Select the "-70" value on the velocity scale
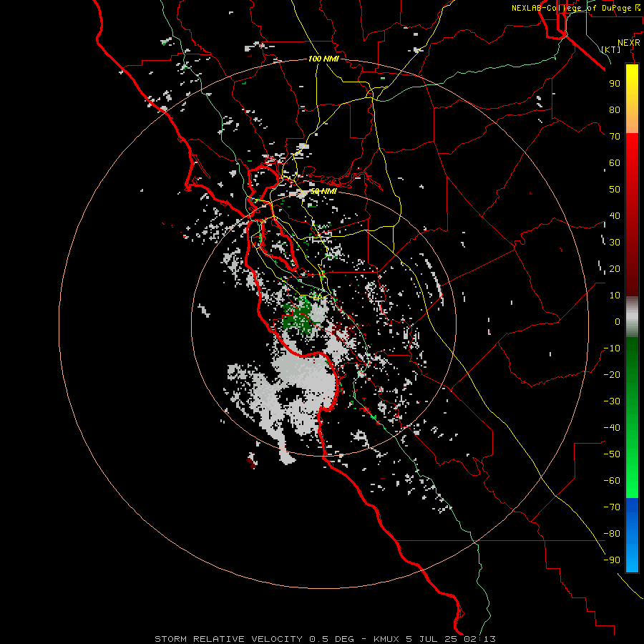644x644 pixels. tap(612, 507)
